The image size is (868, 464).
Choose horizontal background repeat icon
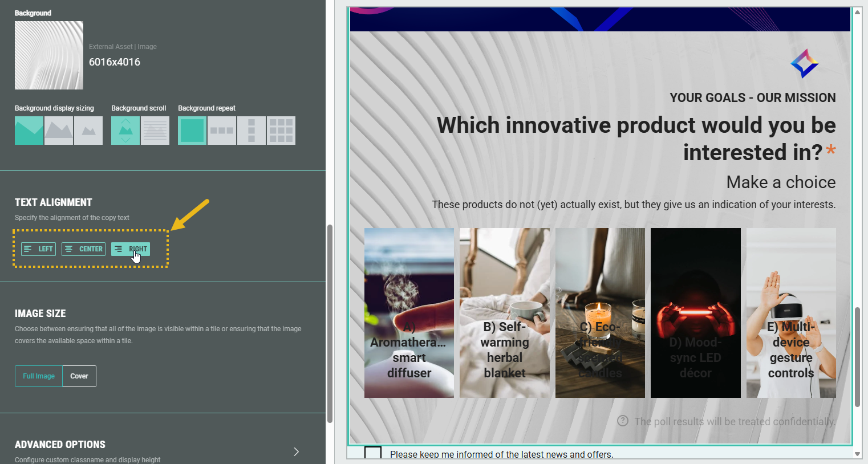[x=222, y=131]
